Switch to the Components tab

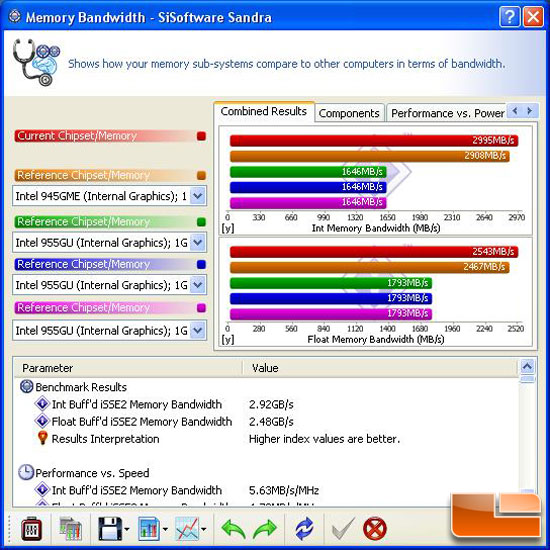(349, 113)
